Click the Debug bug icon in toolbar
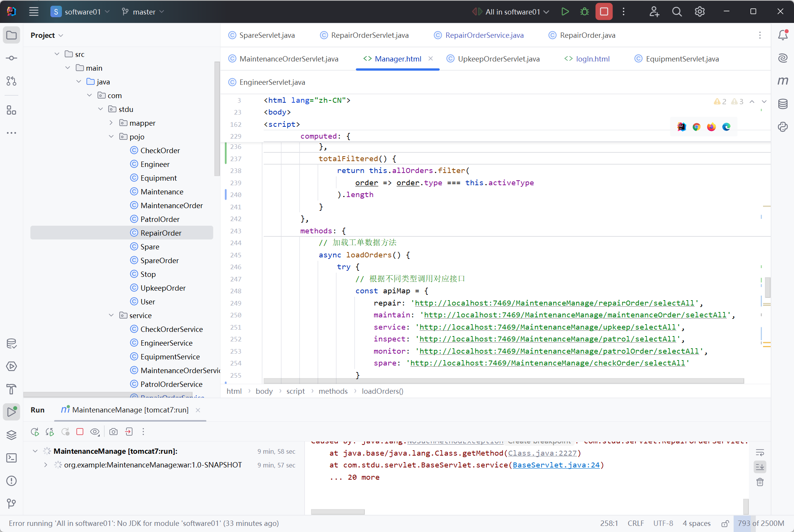This screenshot has height=532, width=794. pyautogui.click(x=584, y=11)
